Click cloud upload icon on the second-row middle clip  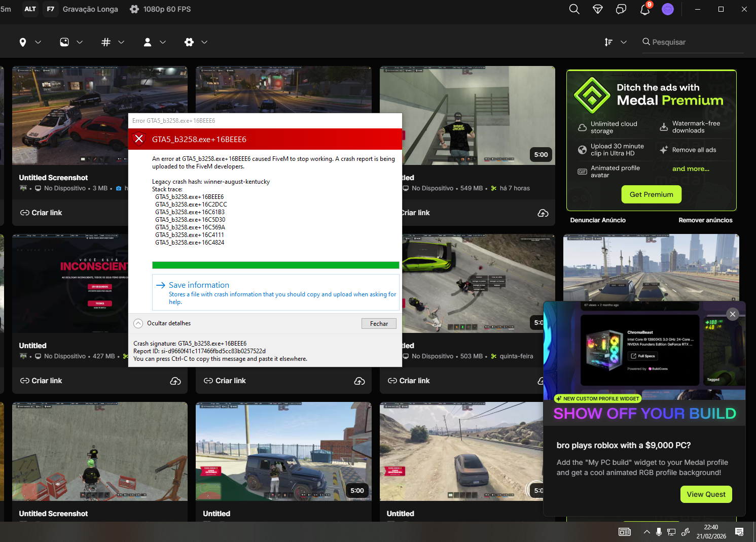pos(359,381)
